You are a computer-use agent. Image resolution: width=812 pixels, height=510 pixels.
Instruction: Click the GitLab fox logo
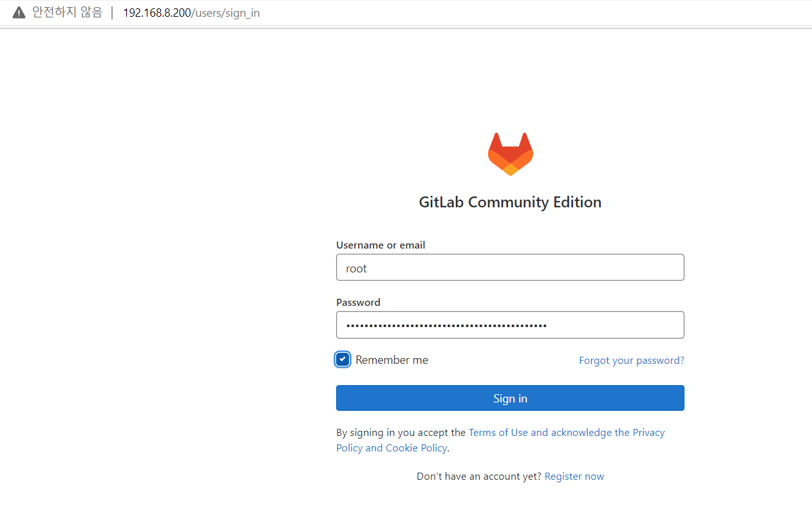point(510,155)
